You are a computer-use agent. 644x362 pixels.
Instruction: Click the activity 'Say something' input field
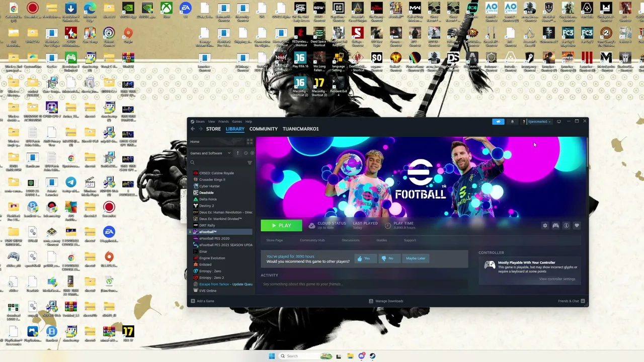click(x=364, y=284)
